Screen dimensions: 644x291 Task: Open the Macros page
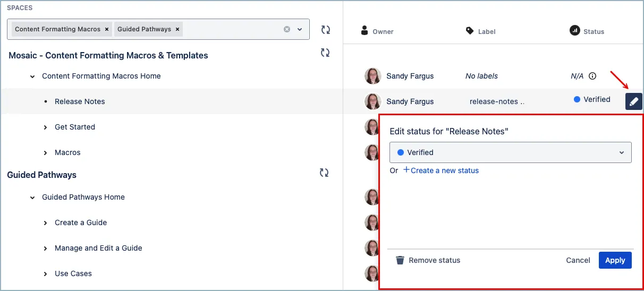pyautogui.click(x=67, y=152)
